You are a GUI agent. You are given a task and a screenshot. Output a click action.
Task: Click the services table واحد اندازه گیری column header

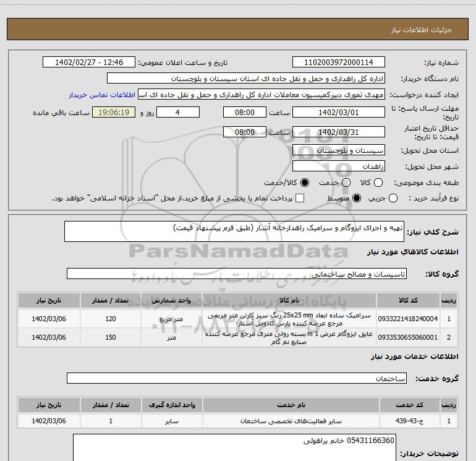click(172, 405)
